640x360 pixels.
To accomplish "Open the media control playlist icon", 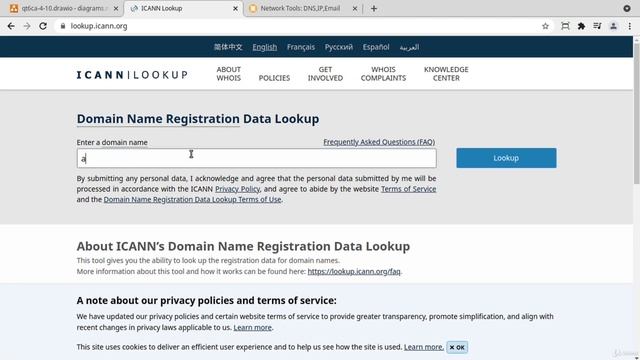I will click(597, 26).
